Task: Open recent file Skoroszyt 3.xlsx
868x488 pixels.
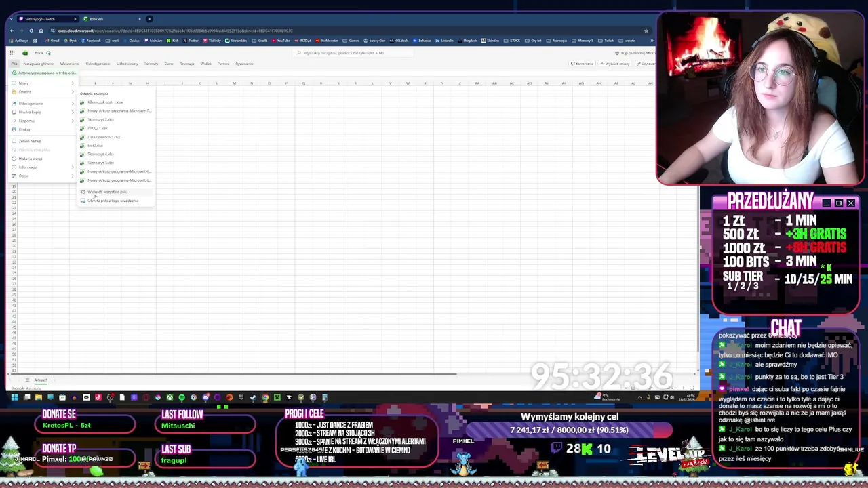Action: pyautogui.click(x=115, y=163)
